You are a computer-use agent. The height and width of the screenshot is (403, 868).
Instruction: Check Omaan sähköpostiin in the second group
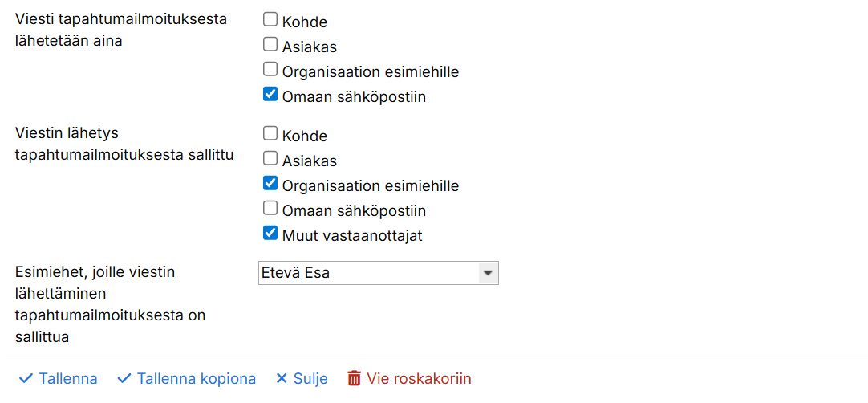[270, 209]
